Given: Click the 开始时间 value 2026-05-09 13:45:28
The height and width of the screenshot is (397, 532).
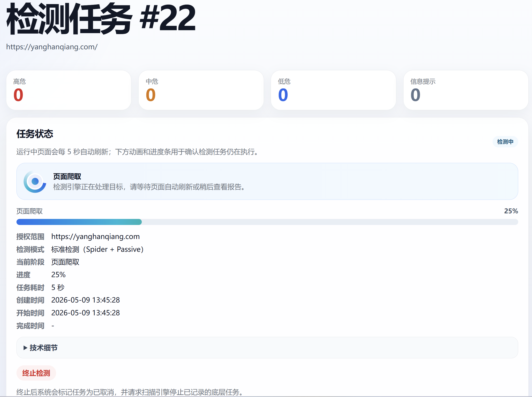Looking at the screenshot, I should (x=85, y=313).
